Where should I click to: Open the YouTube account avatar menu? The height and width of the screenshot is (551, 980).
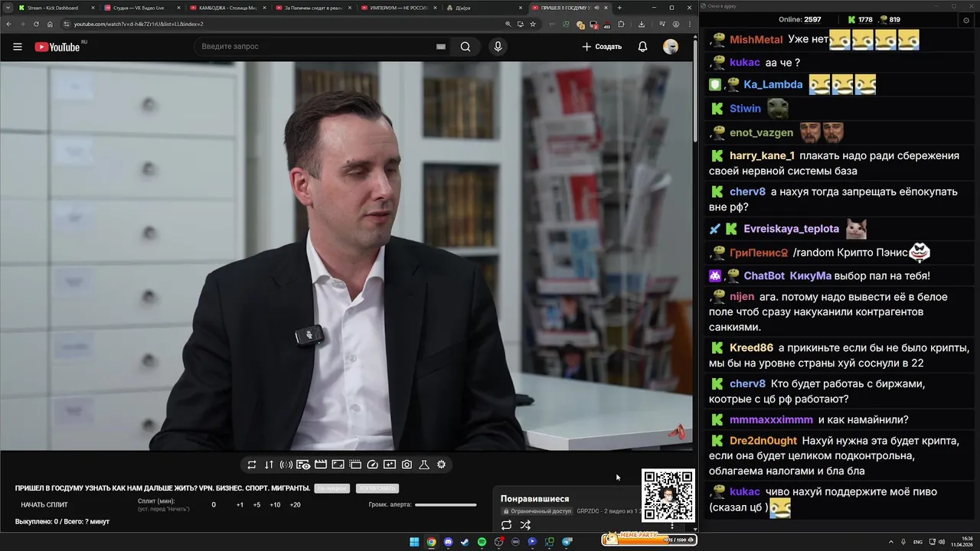tap(671, 47)
